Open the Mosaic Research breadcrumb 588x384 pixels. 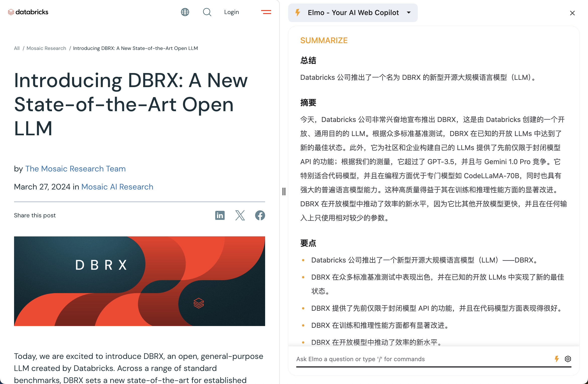tap(46, 48)
